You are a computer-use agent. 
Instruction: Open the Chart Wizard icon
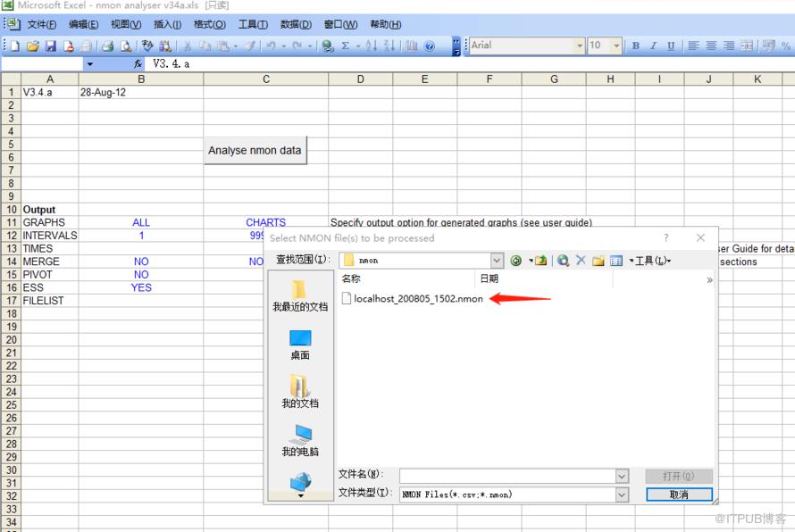(x=412, y=46)
